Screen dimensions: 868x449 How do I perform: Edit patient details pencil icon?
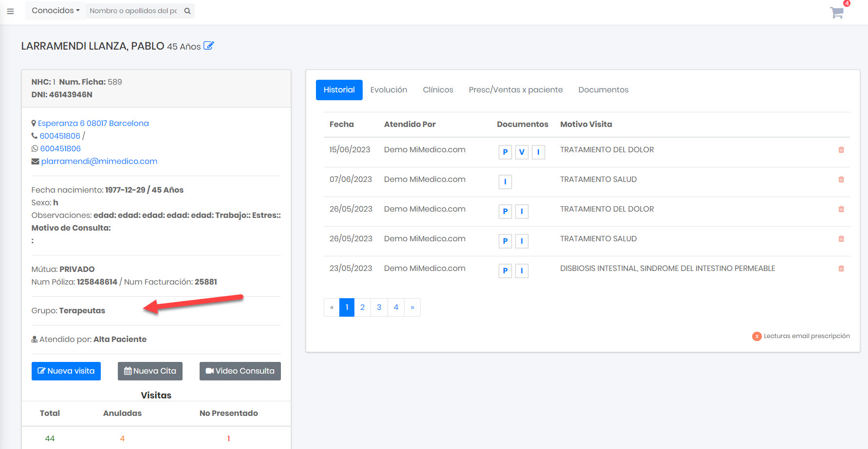(x=208, y=46)
